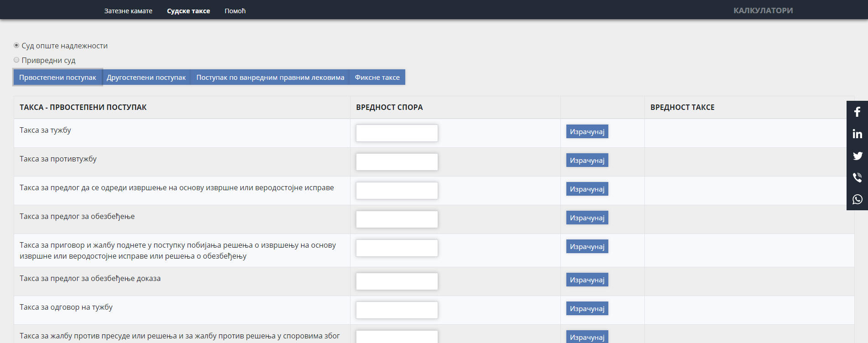Click the 'КАЛКУЛАТОРИ' site title link
The width and height of the screenshot is (868, 343).
763,10
